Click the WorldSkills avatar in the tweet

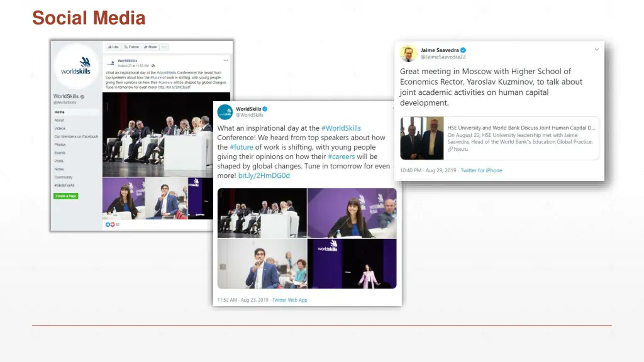(225, 112)
